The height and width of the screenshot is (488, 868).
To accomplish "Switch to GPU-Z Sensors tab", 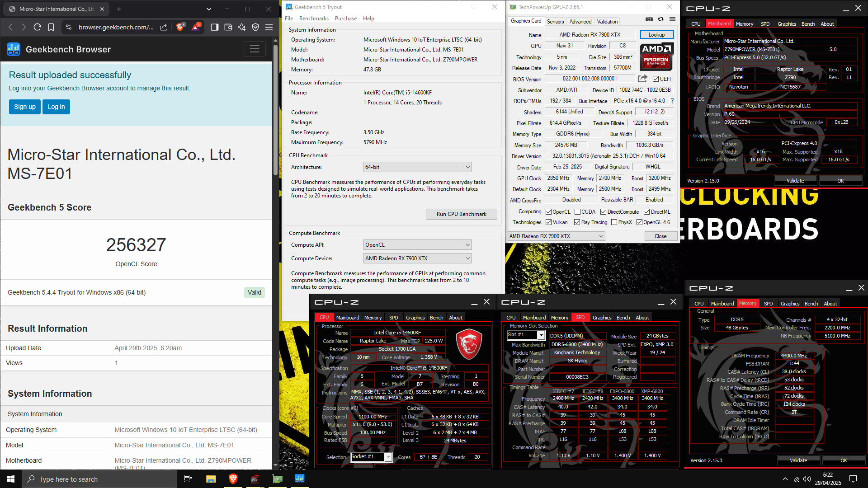I will click(555, 22).
